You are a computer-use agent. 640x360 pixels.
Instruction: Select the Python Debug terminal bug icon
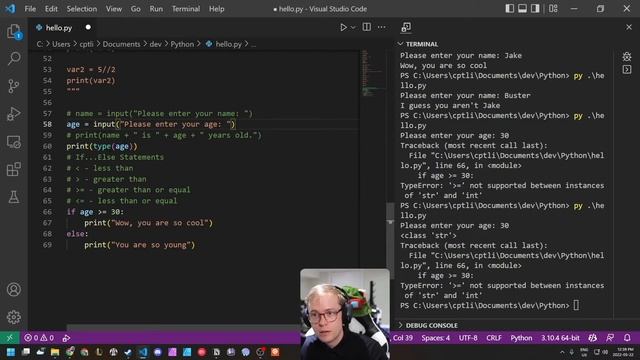[x=627, y=56]
